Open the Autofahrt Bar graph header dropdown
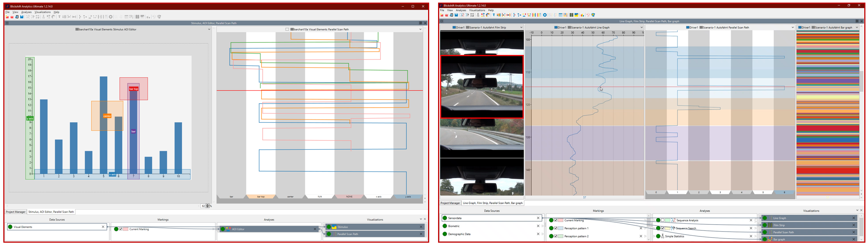868x246 pixels. pos(857,27)
